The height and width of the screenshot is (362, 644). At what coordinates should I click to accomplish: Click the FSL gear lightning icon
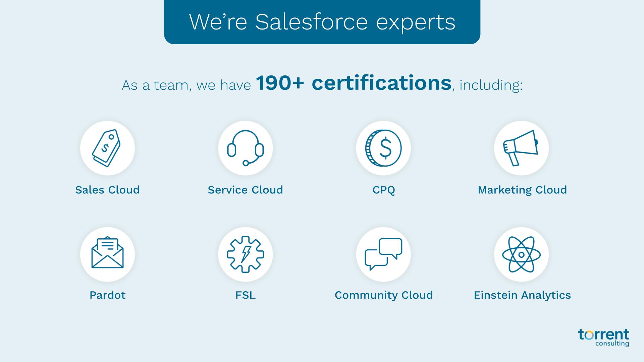point(245,254)
